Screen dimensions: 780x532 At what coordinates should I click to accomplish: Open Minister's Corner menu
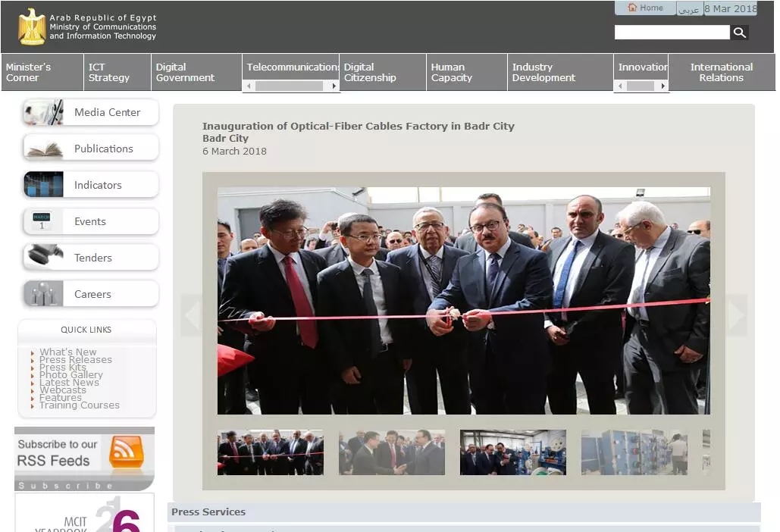(42, 73)
